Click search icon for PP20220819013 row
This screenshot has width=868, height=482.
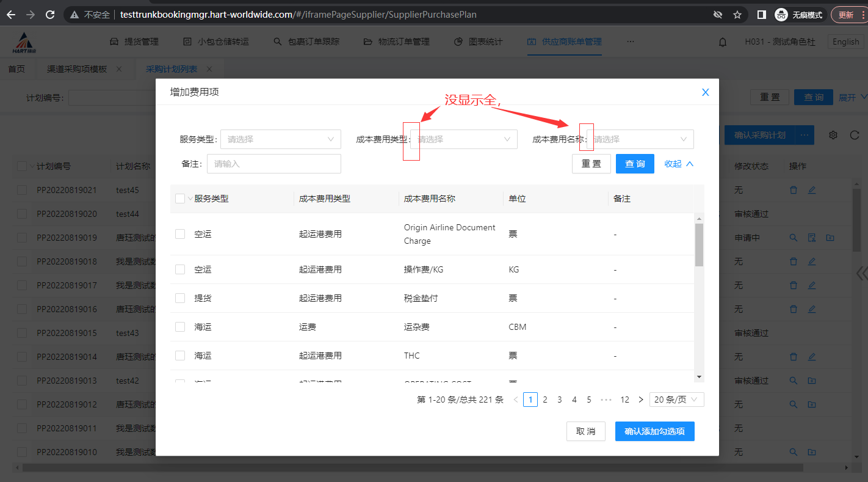pos(794,381)
